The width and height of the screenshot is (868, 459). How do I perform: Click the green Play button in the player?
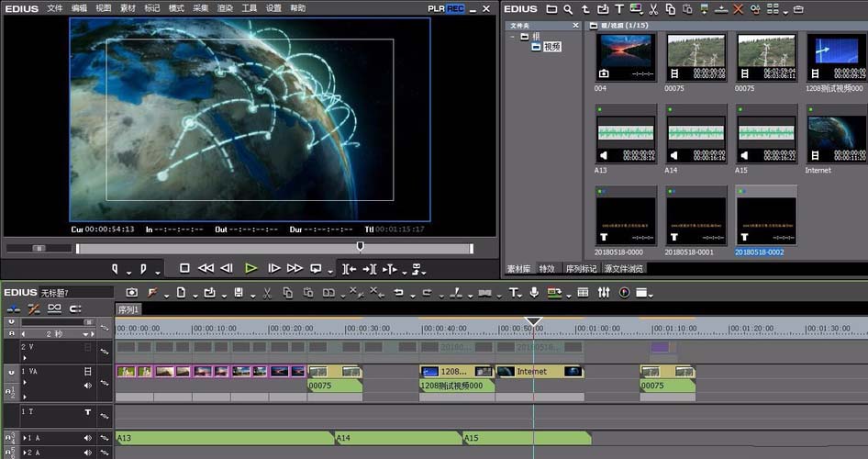click(250, 268)
